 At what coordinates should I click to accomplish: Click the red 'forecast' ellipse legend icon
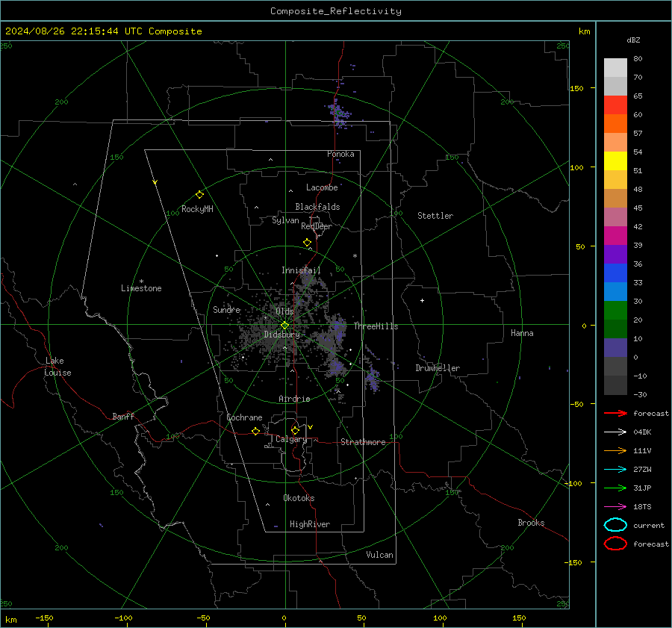coord(615,544)
